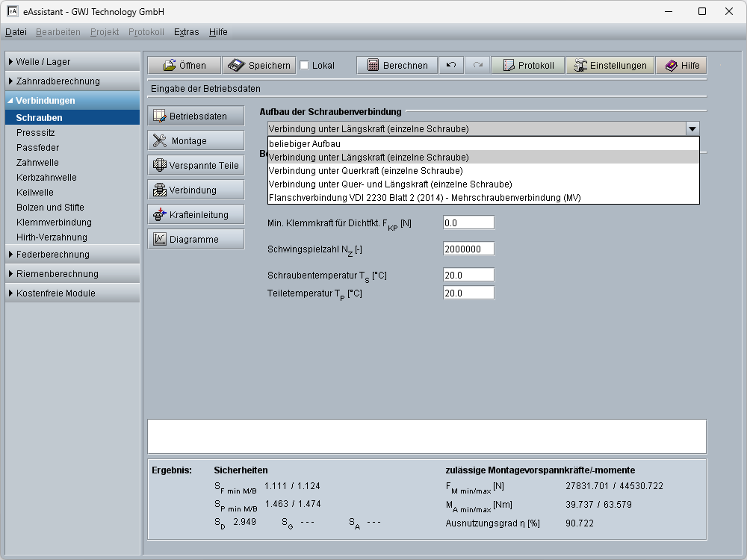Enable the Lokal checkbox

(x=304, y=66)
